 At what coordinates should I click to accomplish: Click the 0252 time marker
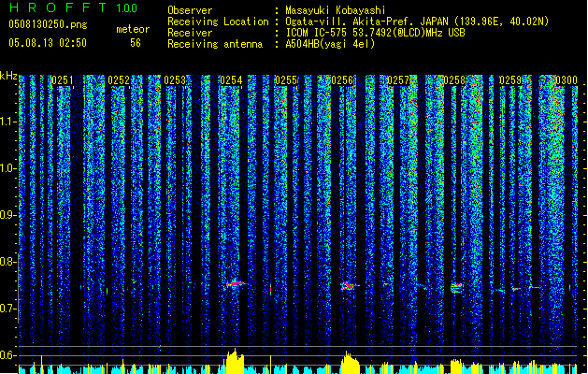tap(119, 80)
